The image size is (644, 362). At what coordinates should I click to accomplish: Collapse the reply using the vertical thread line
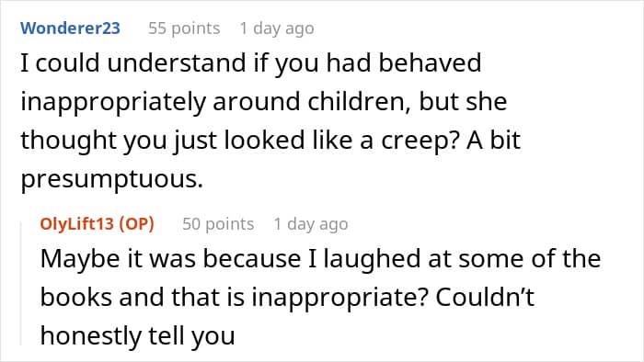[x=22, y=283]
